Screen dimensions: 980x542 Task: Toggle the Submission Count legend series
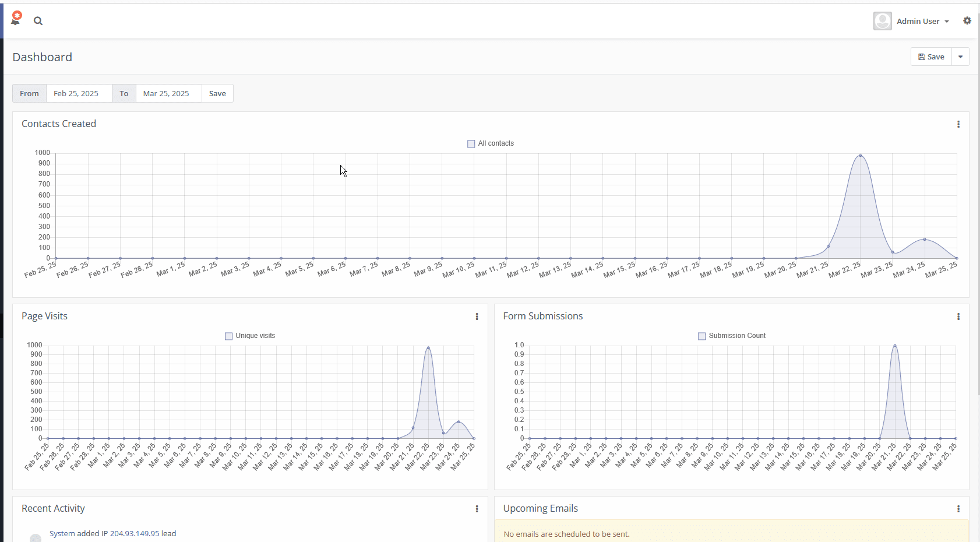coord(732,336)
